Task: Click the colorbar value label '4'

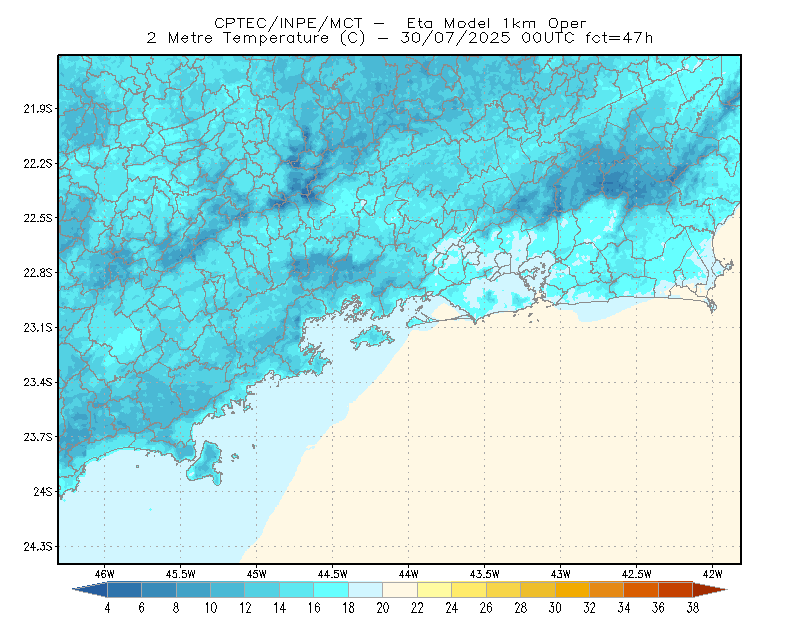Action: click(107, 608)
